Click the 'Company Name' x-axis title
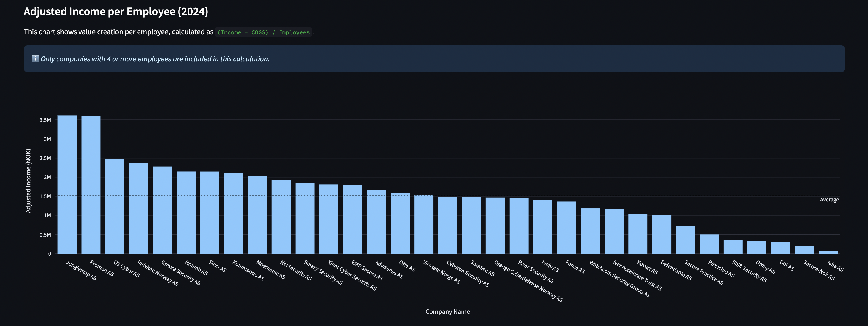Viewport: 868px width, 326px height. 447,311
